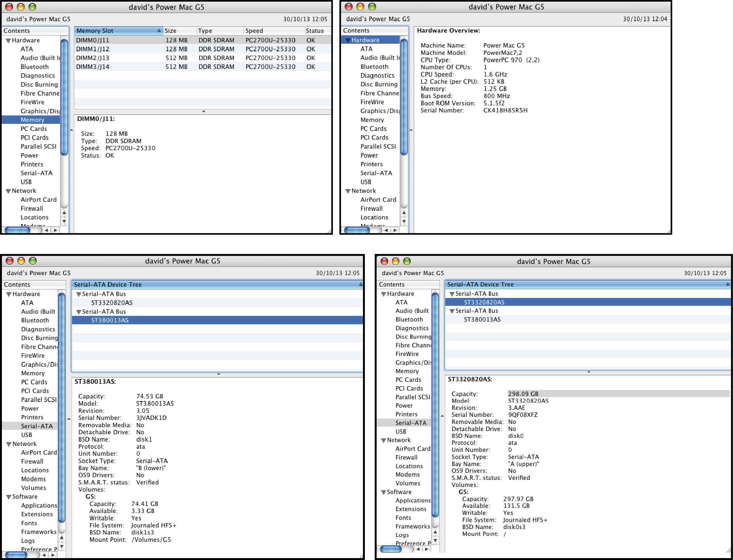Select USB in Hardware Overview window sidebar
Viewport: 733px width, 560px height.
365,182
